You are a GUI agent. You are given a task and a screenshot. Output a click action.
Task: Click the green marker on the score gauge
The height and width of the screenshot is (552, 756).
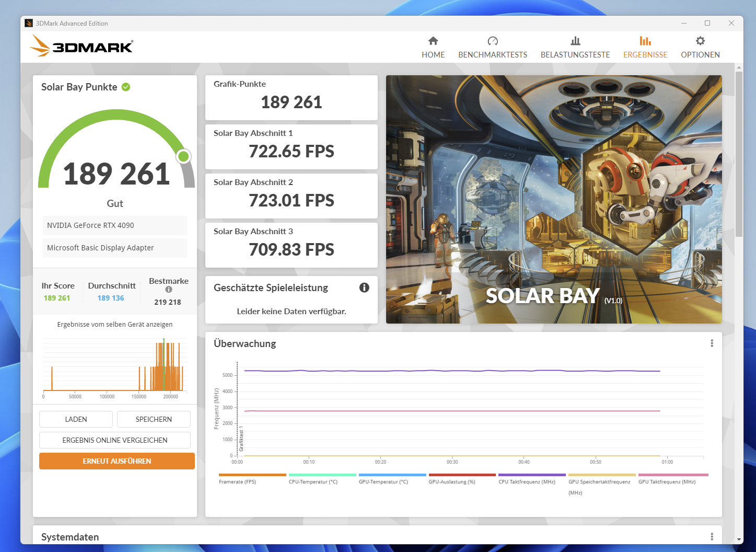click(183, 156)
